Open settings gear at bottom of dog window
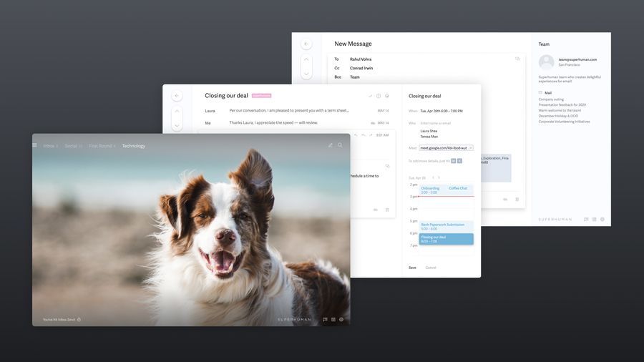 pos(341,319)
